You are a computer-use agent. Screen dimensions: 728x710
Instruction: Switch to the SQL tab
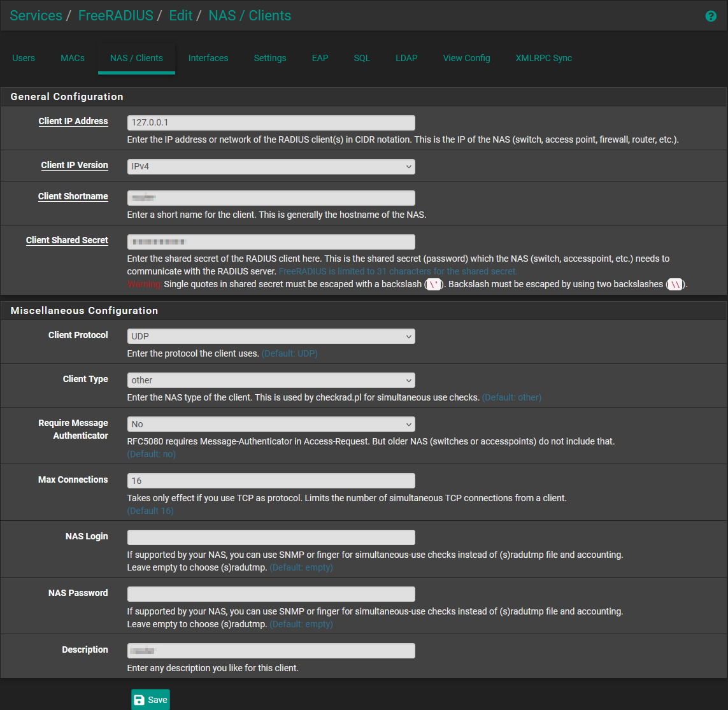click(x=362, y=58)
